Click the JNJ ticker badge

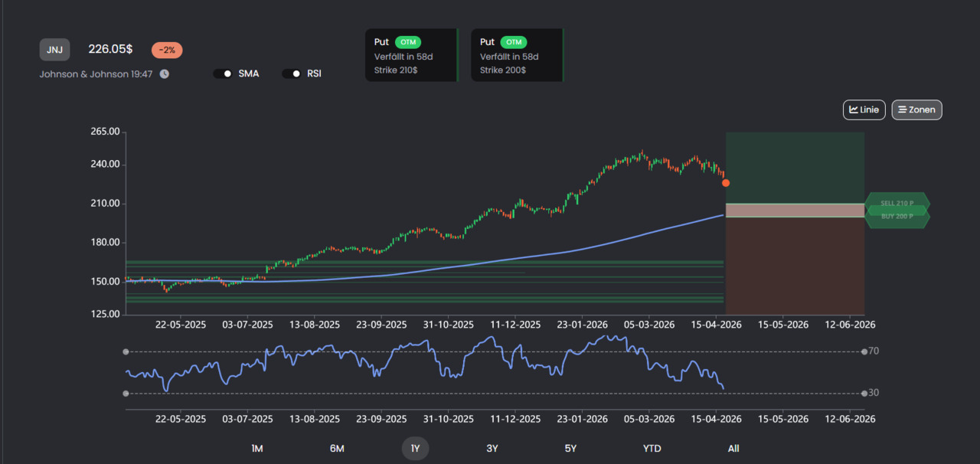pyautogui.click(x=55, y=50)
